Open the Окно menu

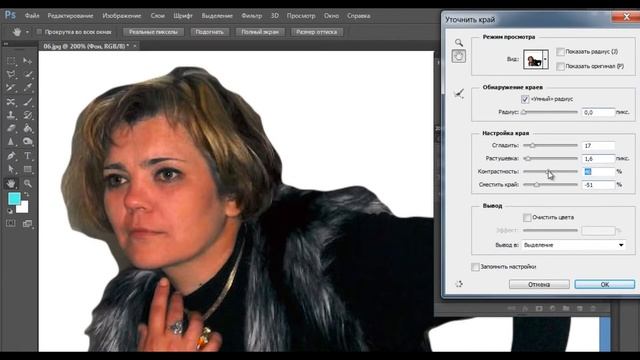point(331,16)
